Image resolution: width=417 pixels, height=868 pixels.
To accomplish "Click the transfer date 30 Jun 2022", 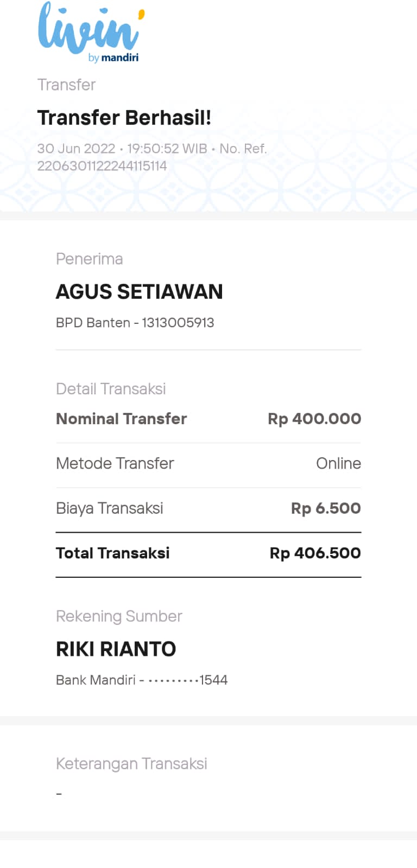I will point(76,149).
